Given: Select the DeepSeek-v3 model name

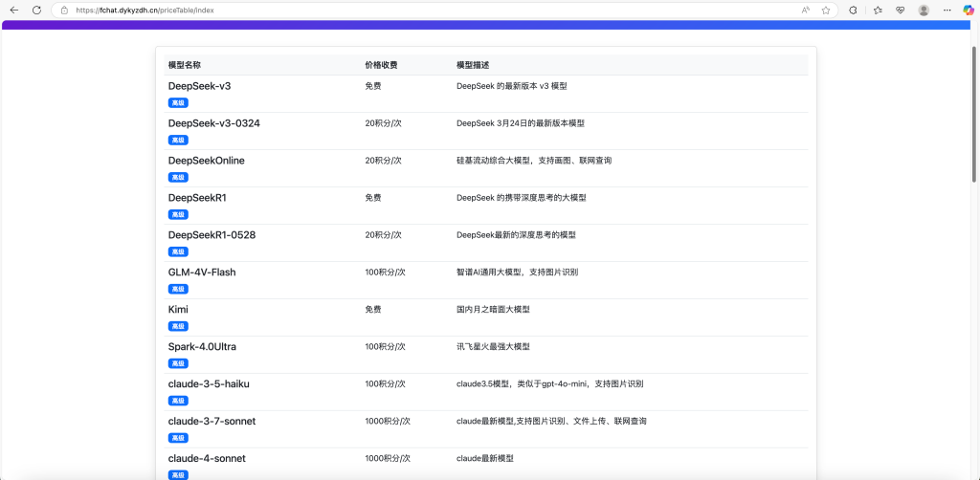Looking at the screenshot, I should click(199, 86).
